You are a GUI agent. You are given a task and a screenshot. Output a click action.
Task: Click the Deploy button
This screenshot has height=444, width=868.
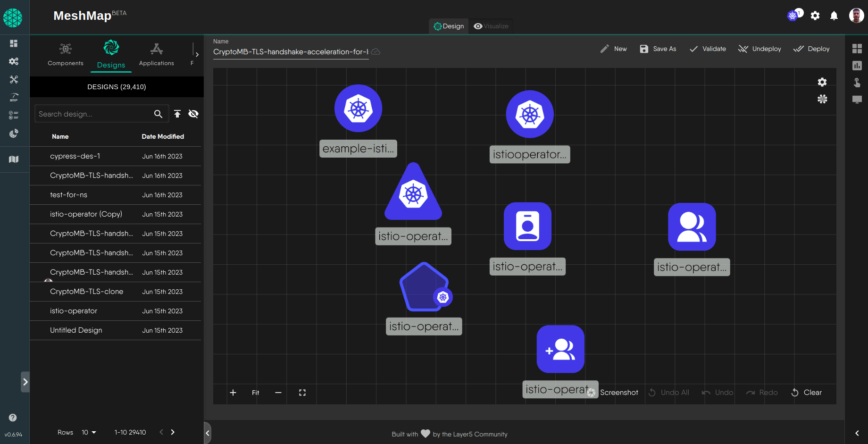(811, 49)
